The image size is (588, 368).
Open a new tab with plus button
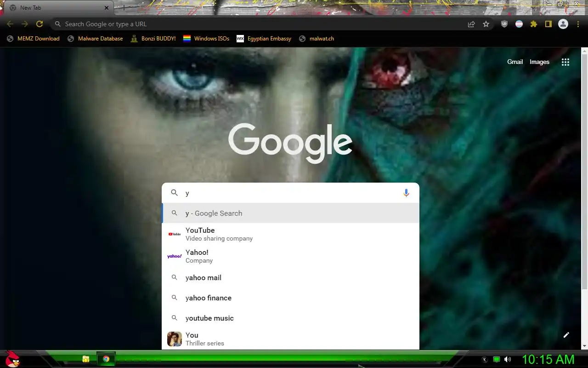[x=123, y=8]
